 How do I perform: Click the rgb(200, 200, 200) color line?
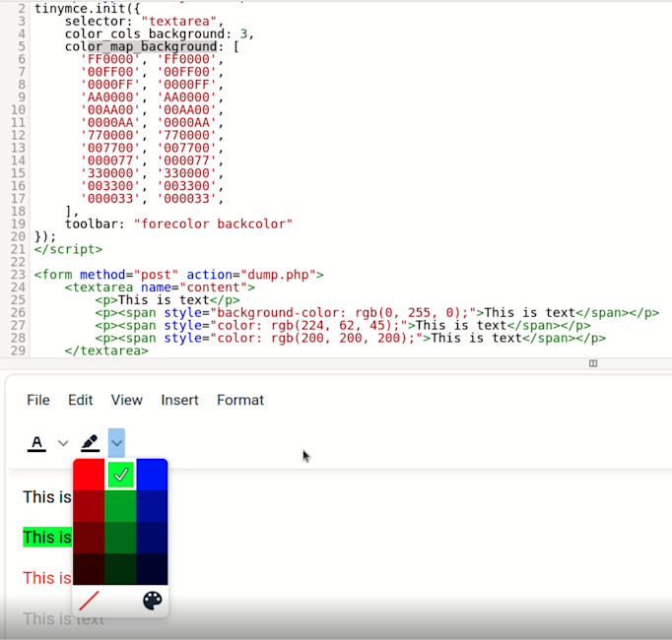(351, 338)
